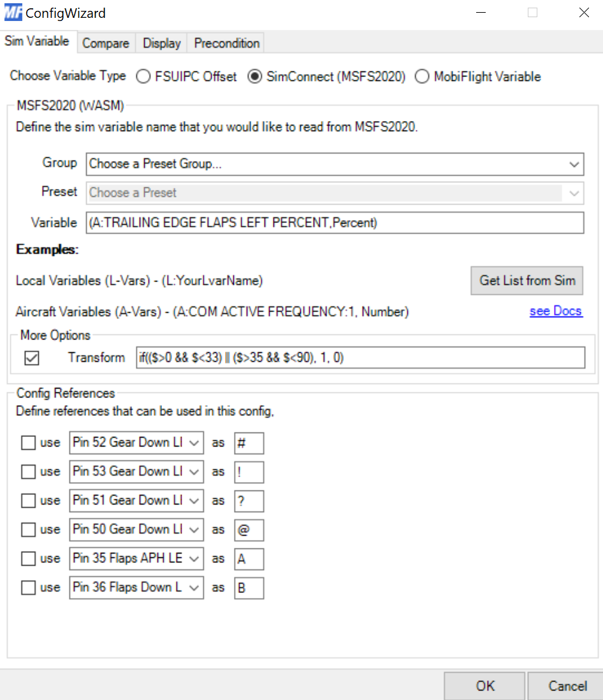Image resolution: width=603 pixels, height=700 pixels.
Task: Click the A-Vars COM ACTIVE FREQUENCY example
Action: (x=212, y=311)
